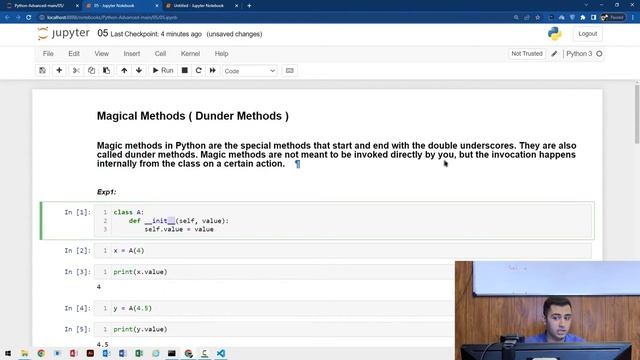Click the kernel idle circle indicator

coord(599,53)
